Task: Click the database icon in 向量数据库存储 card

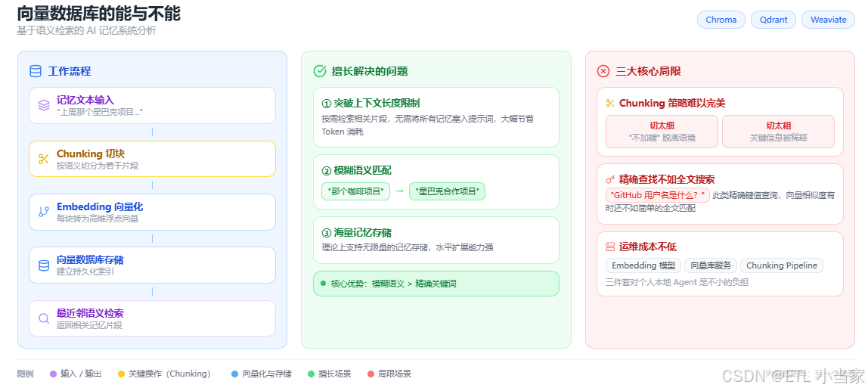Action: (x=44, y=265)
